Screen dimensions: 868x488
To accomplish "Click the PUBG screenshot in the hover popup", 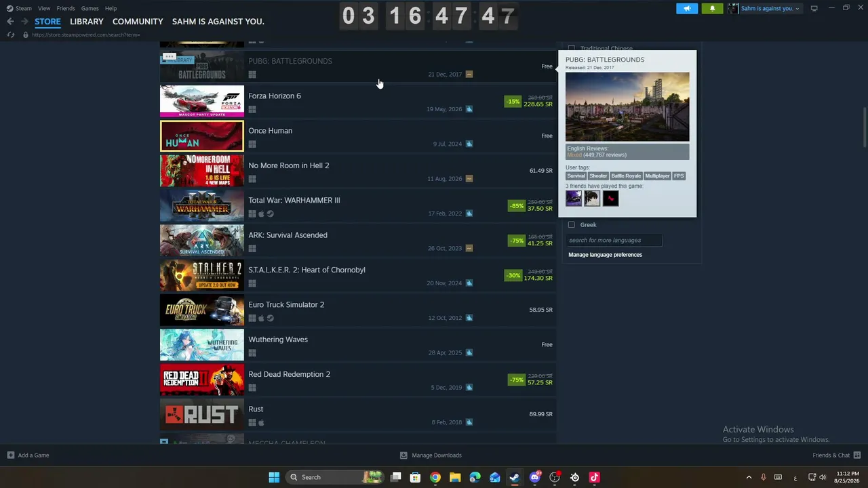I will point(627,106).
